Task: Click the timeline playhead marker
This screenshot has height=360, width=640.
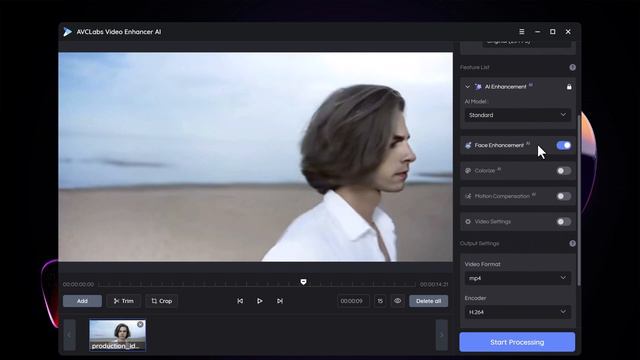Action: tap(303, 282)
